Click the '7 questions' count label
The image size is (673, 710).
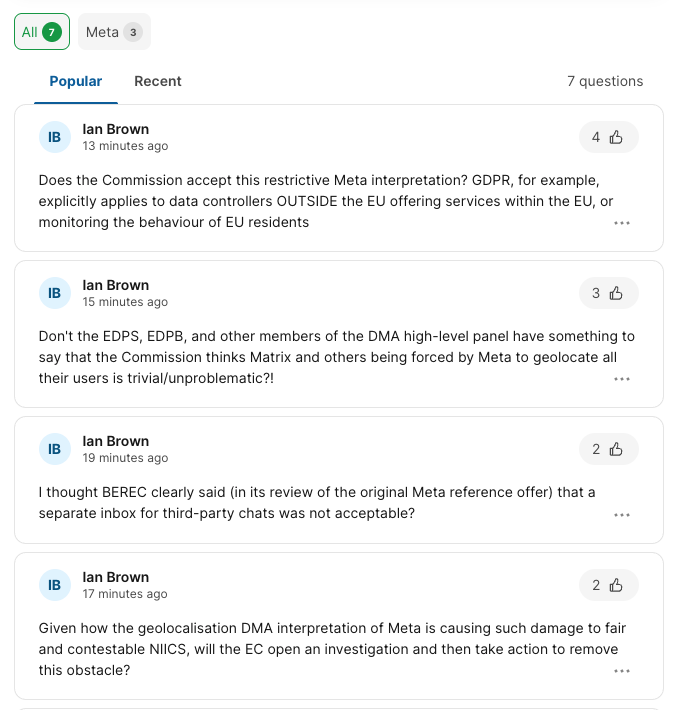pyautogui.click(x=605, y=81)
